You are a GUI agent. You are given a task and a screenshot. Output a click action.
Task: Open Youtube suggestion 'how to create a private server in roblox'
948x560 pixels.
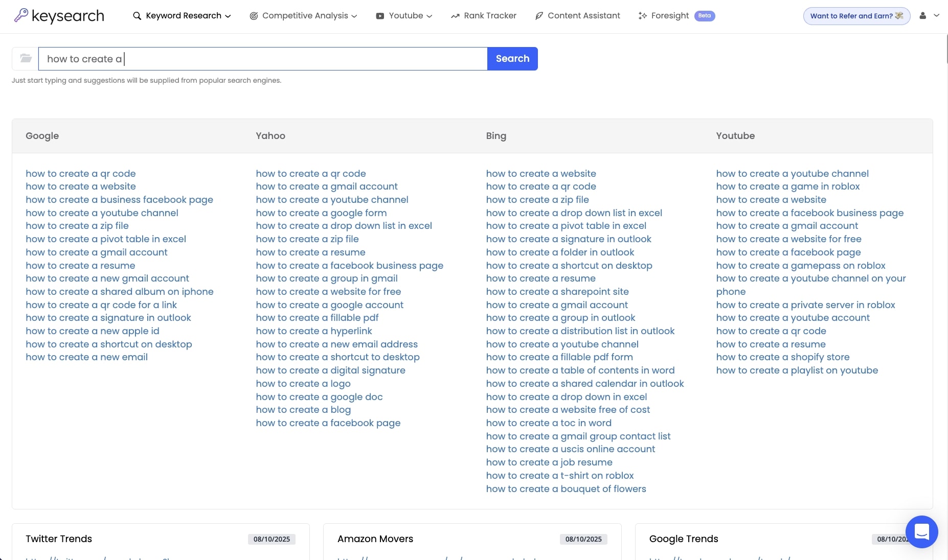click(805, 305)
